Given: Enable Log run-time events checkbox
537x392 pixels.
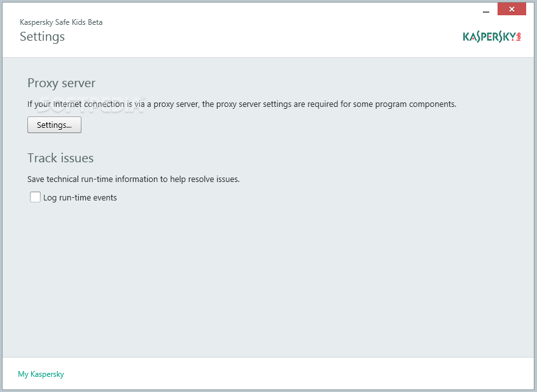Looking at the screenshot, I should tap(35, 197).
